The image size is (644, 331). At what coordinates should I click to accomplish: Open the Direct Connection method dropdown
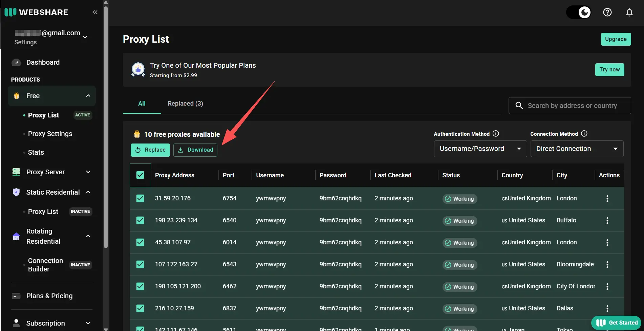pos(577,149)
